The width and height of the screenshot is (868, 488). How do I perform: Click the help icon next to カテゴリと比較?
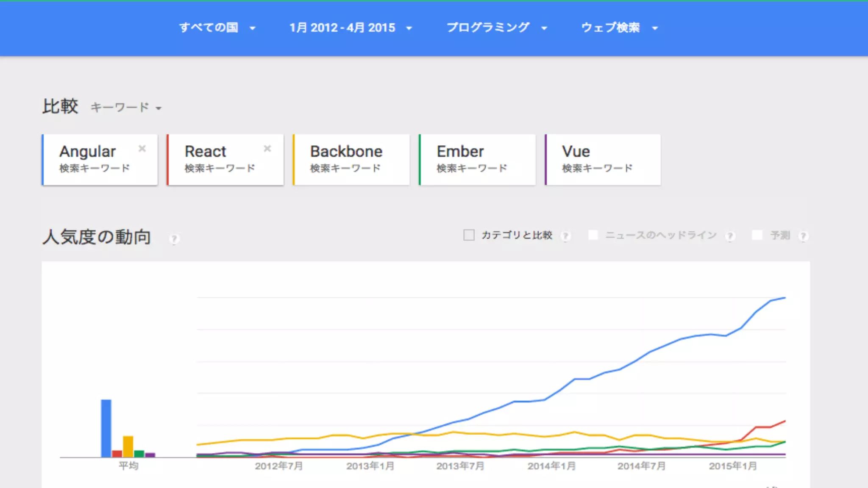tap(565, 236)
